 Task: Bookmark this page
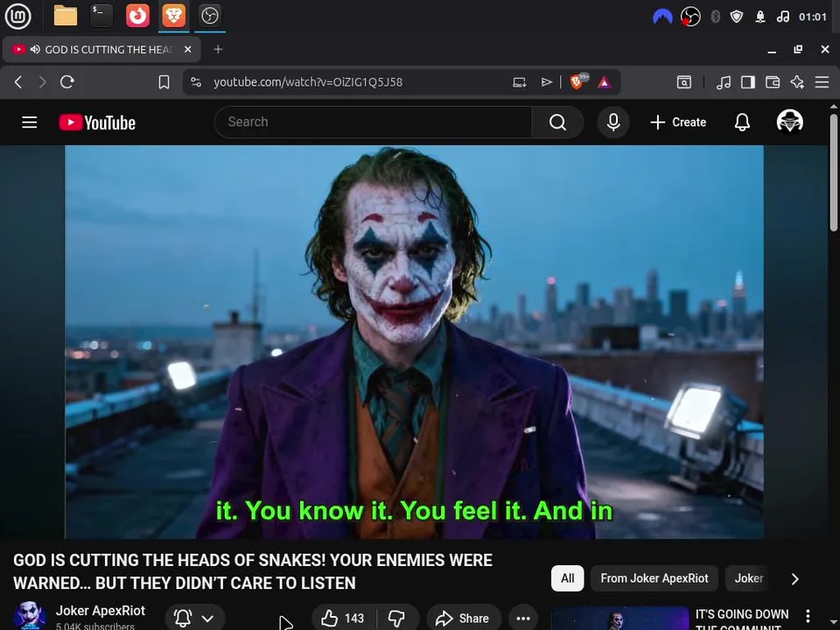click(164, 82)
